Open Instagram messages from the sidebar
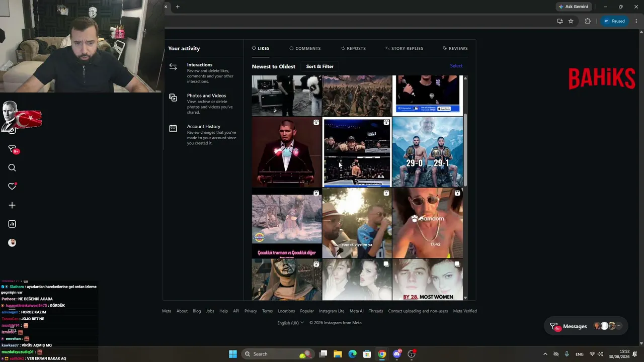This screenshot has height=362, width=644. [12, 149]
